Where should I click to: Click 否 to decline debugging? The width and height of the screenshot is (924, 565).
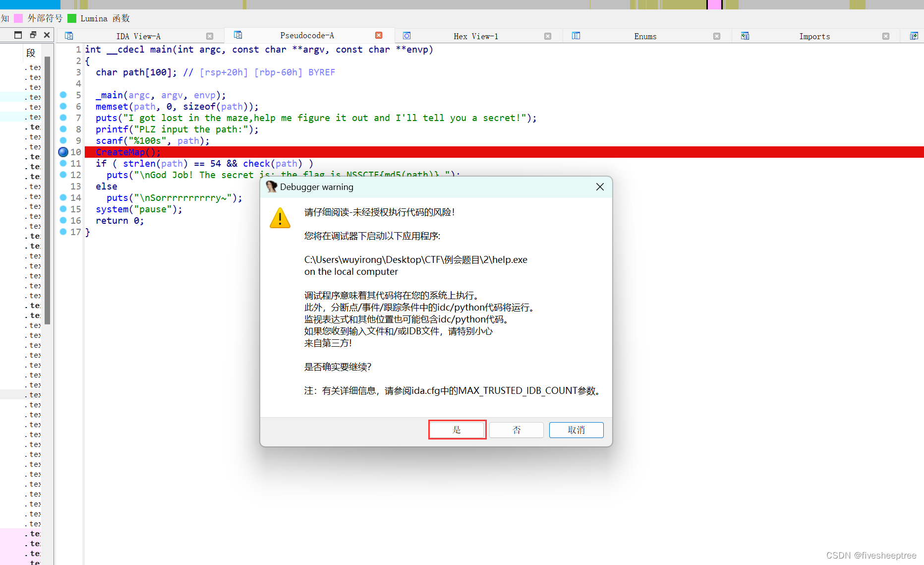click(x=516, y=430)
